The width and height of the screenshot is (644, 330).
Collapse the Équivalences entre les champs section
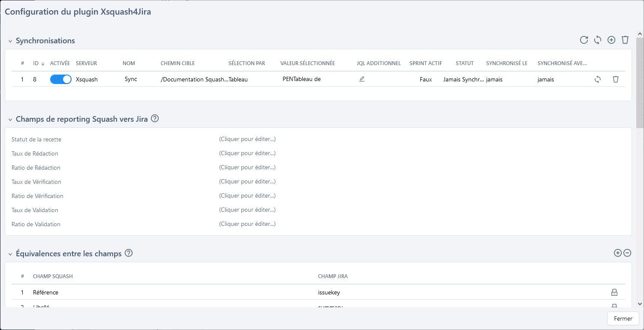point(10,254)
